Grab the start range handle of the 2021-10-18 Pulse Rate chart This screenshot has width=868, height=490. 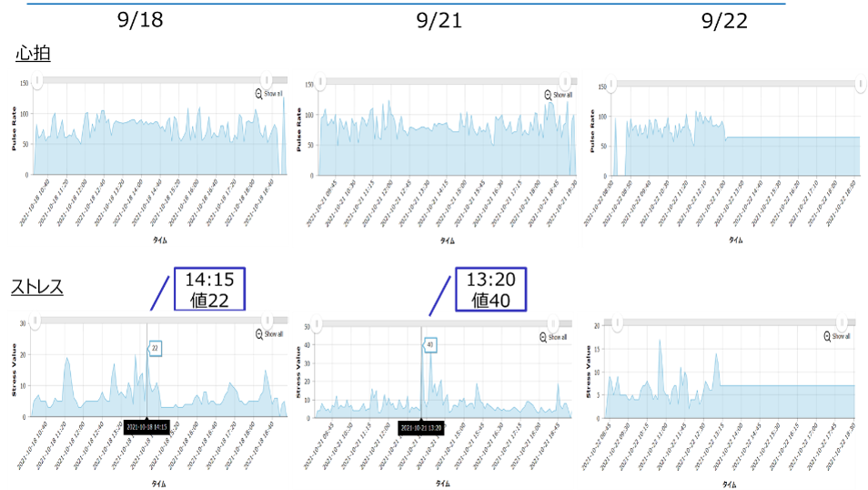35,81
